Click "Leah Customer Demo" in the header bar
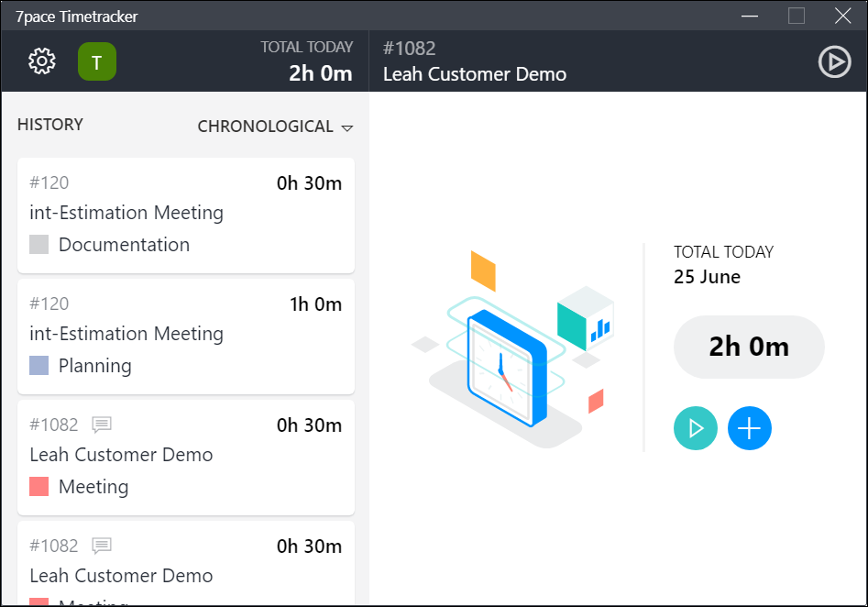 tap(475, 74)
